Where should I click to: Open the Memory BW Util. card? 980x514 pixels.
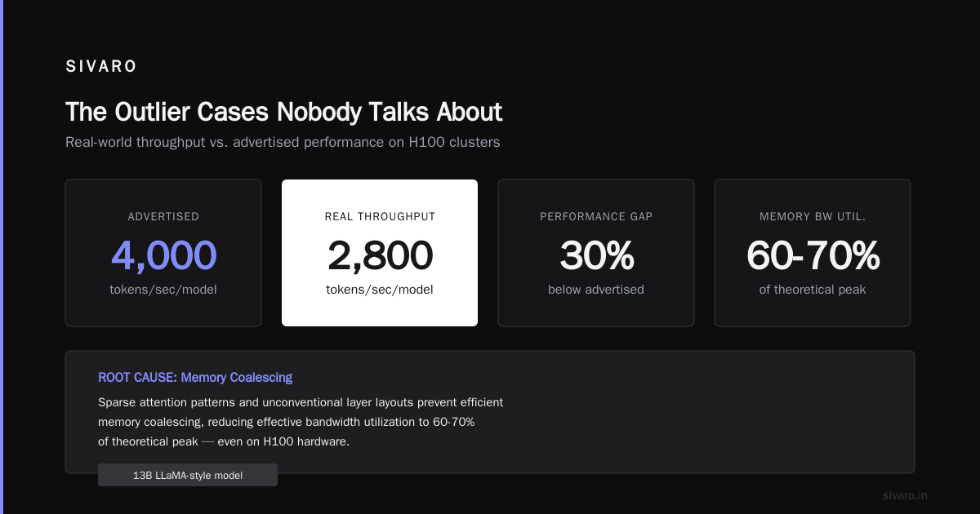pyautogui.click(x=813, y=253)
